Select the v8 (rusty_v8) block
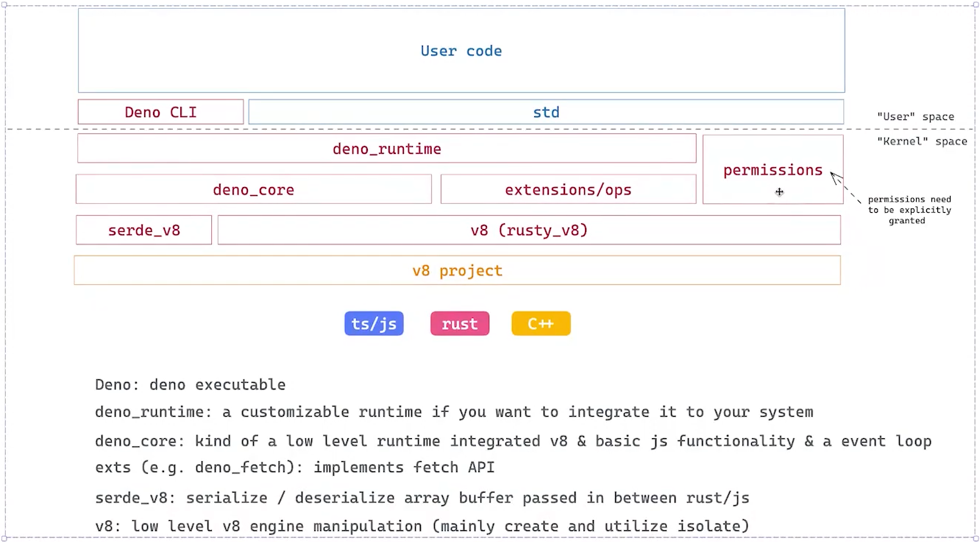980x542 pixels. point(529,230)
